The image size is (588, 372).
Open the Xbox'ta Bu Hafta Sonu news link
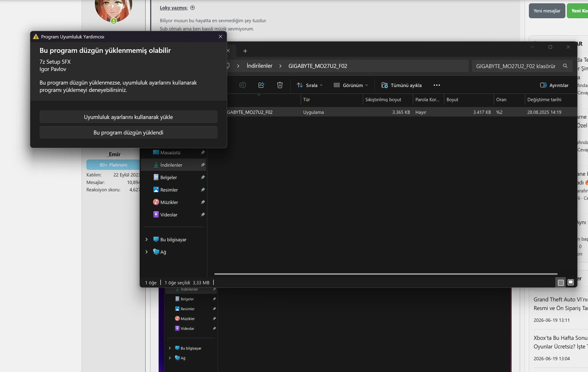pos(561,342)
